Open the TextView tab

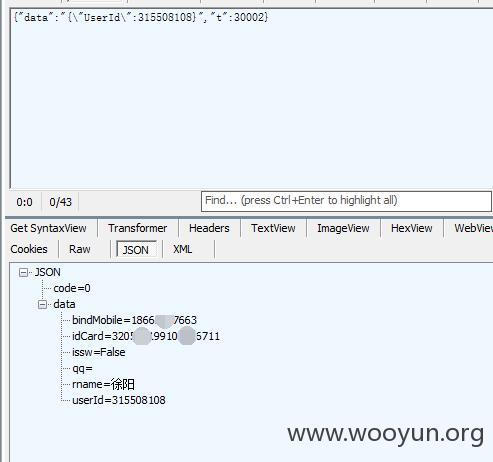(x=273, y=228)
